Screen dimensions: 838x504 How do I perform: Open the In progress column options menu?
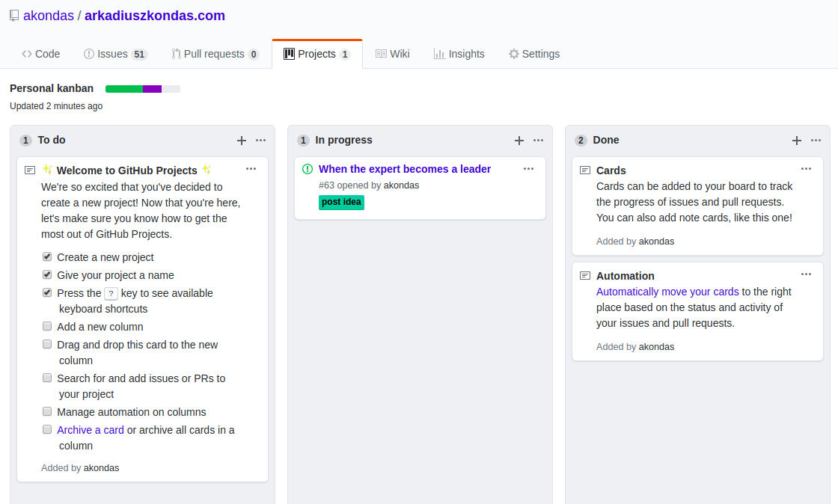pyautogui.click(x=538, y=141)
